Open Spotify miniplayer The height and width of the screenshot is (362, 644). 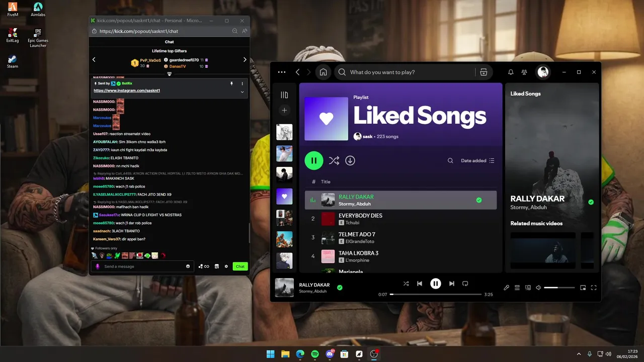[583, 288]
